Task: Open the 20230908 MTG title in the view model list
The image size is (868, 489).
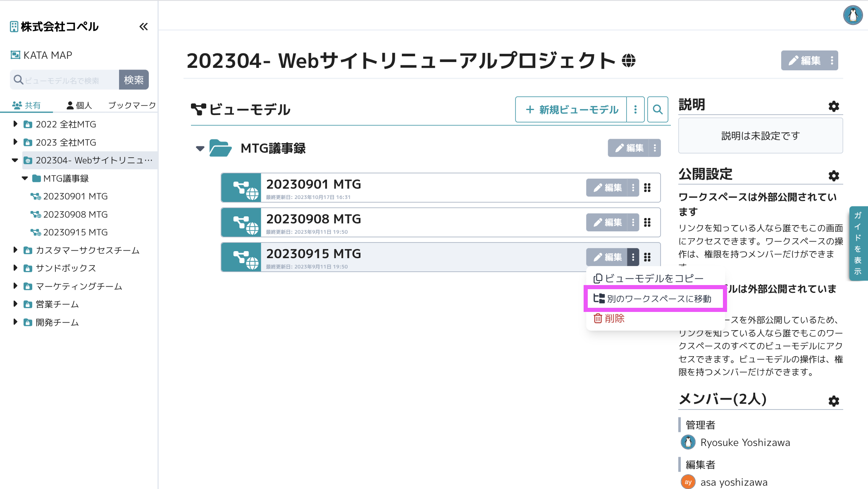Action: pyautogui.click(x=313, y=219)
